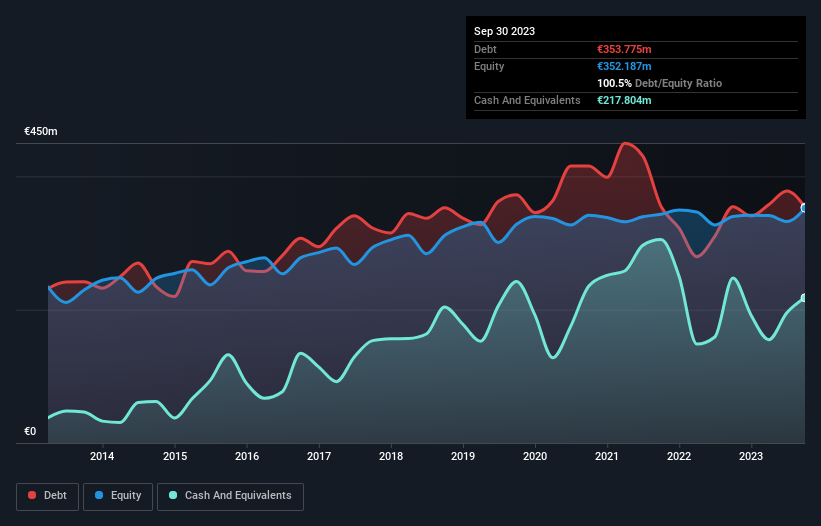Click the €450m y-axis label
Image resolution: width=821 pixels, height=526 pixels.
(41, 131)
